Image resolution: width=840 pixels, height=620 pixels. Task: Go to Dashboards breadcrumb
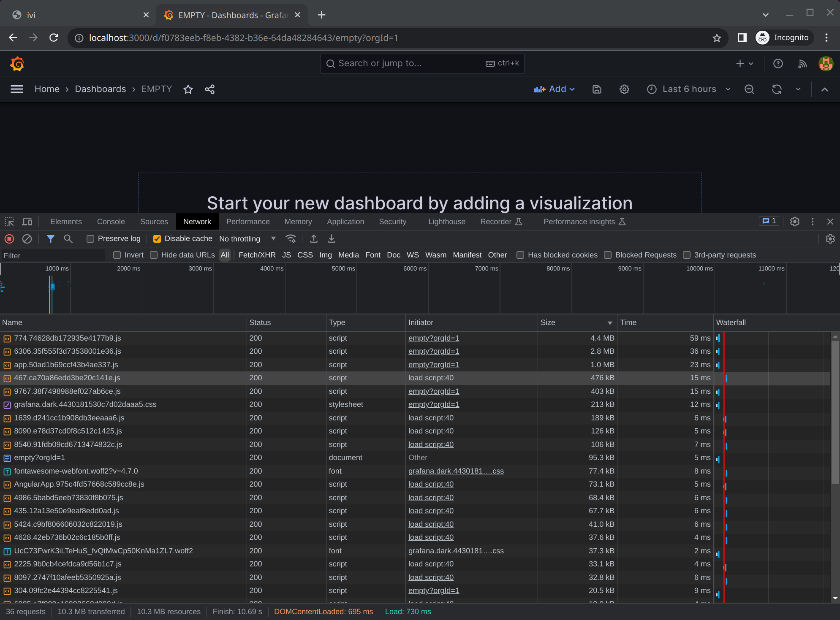[x=101, y=89]
